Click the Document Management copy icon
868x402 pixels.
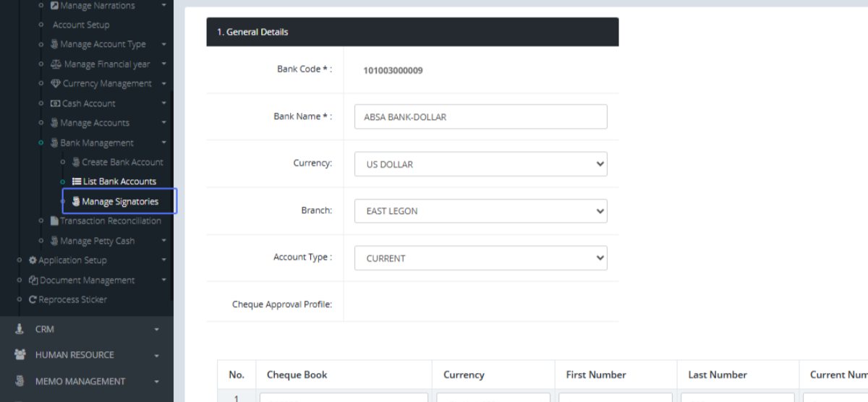33,281
